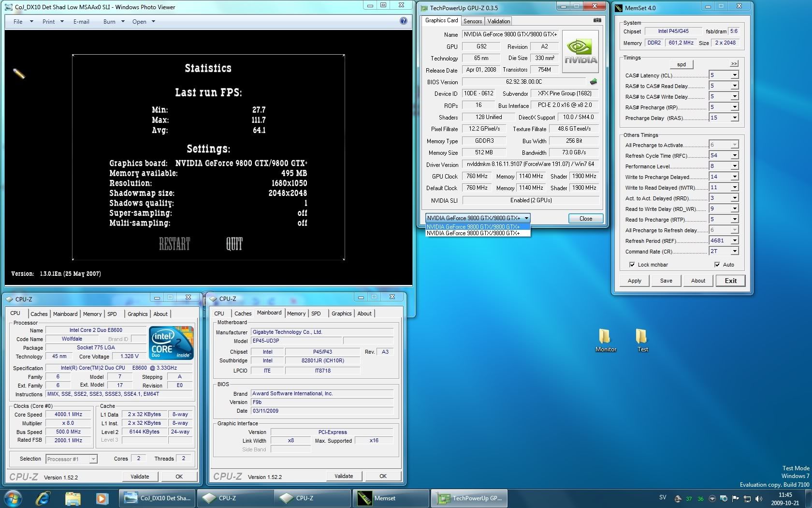Open the GPU-Z screenshot camera icon
The image size is (812, 508).
pyautogui.click(x=597, y=20)
